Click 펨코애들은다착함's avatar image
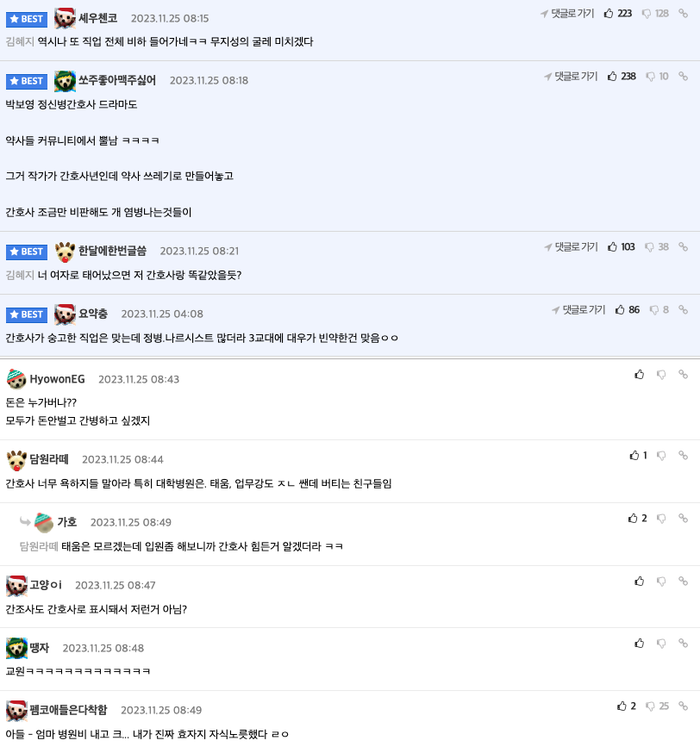 tap(16, 710)
